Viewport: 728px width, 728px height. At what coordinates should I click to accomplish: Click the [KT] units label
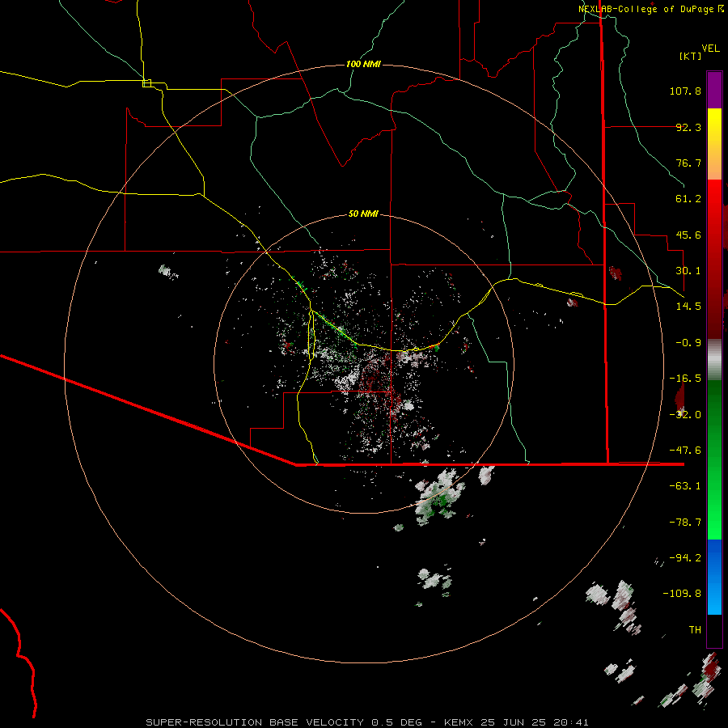click(691, 56)
